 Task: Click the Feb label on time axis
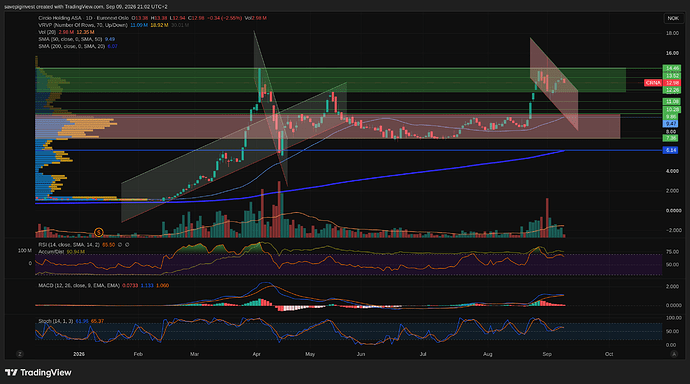138,354
